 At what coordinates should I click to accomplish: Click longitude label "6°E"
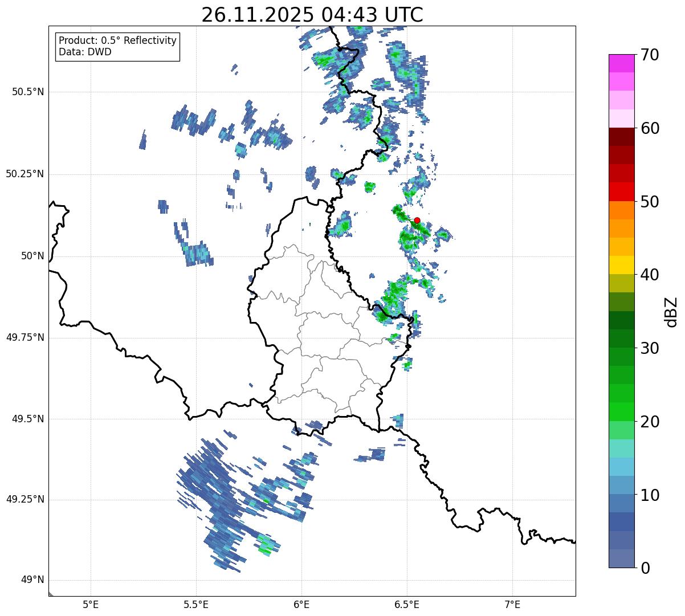301,604
